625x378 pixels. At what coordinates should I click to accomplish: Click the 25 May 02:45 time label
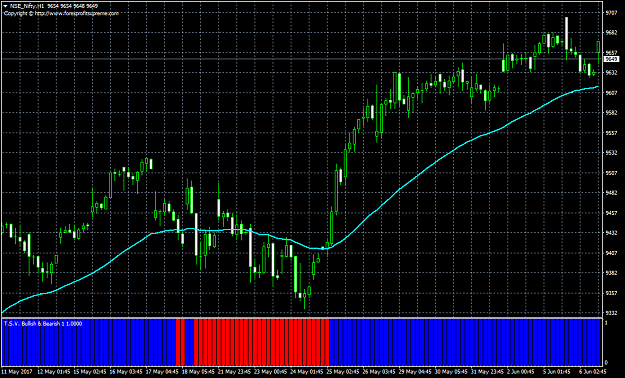point(343,372)
